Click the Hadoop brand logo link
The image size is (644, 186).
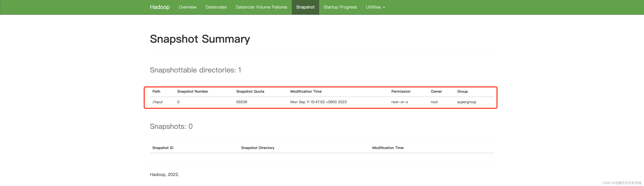point(160,7)
